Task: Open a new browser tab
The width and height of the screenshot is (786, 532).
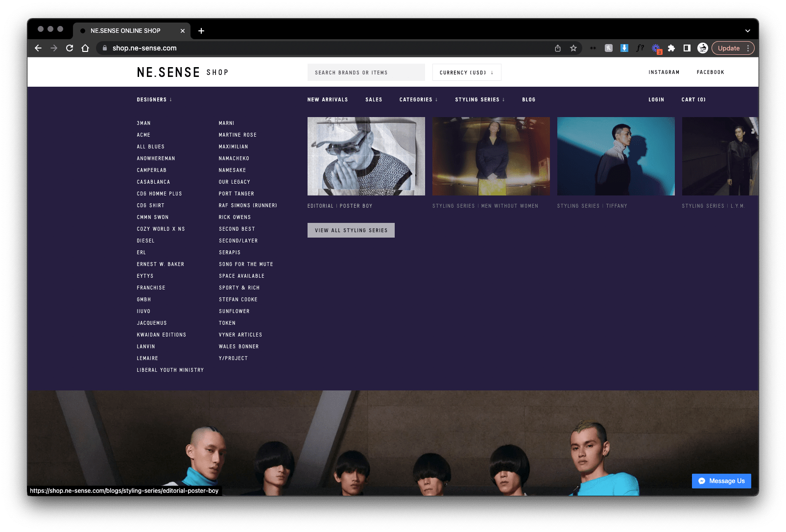Action: coord(201,31)
